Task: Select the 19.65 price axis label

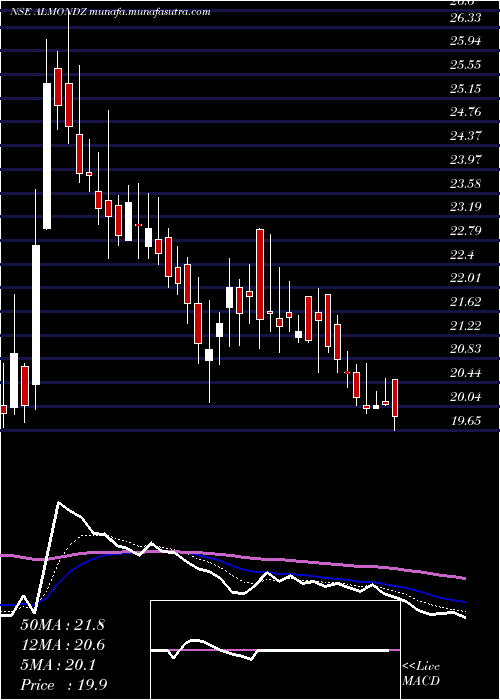Action: [x=465, y=420]
